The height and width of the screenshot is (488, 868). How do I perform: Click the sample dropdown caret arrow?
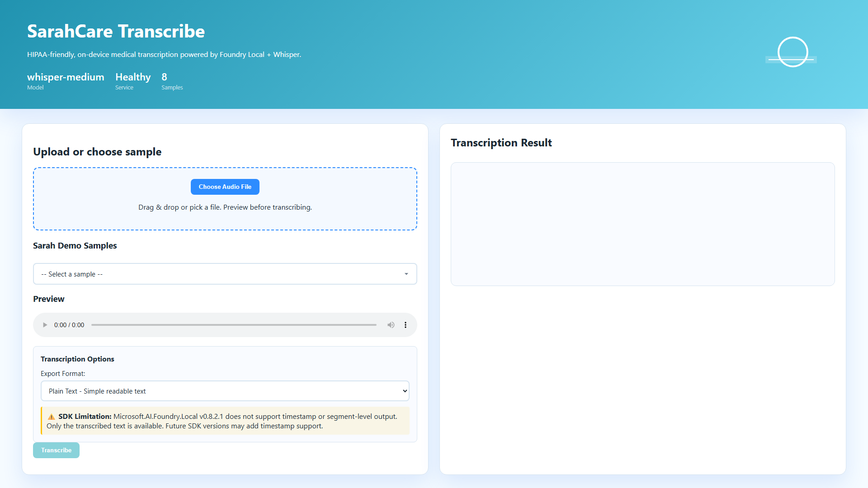click(406, 274)
